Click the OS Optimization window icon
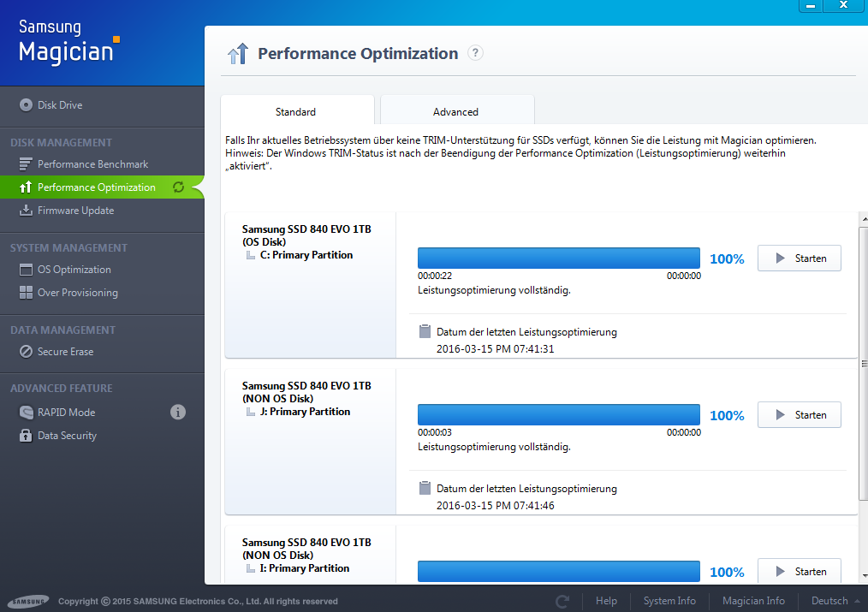This screenshot has width=868, height=612. 26,270
